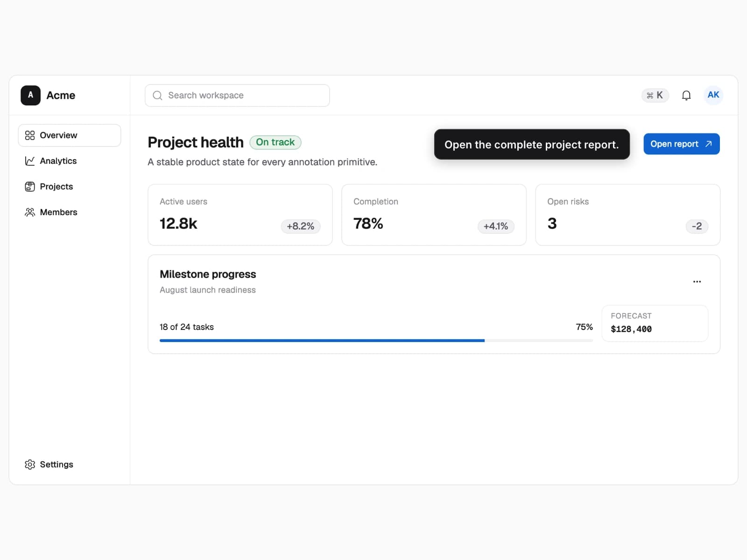Click the On track status badge
The height and width of the screenshot is (560, 747).
(x=275, y=142)
